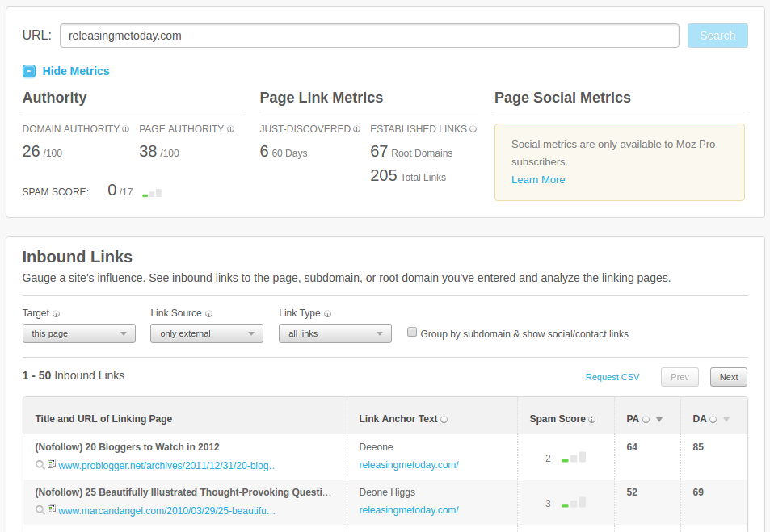Click the Page Authority info icon
The height and width of the screenshot is (532, 770).
(230, 129)
